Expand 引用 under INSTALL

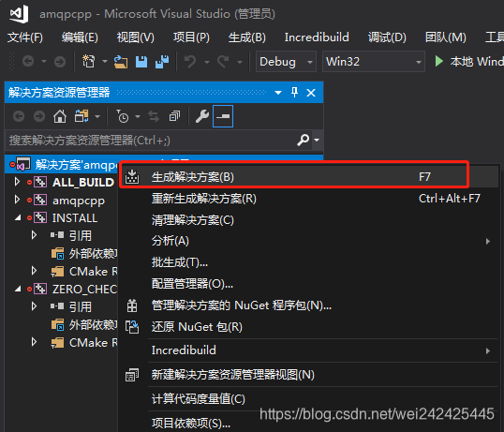[x=34, y=235]
